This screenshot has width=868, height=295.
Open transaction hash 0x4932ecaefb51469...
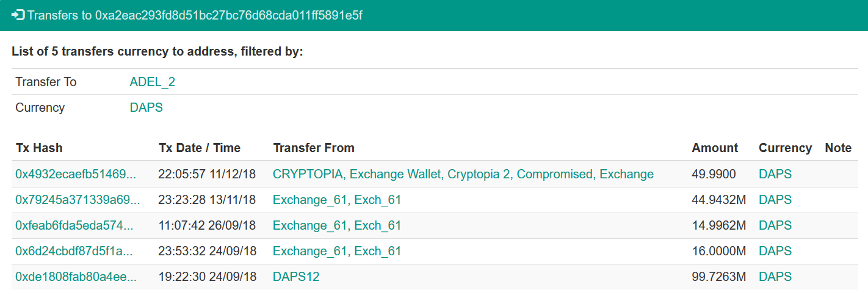coord(76,174)
